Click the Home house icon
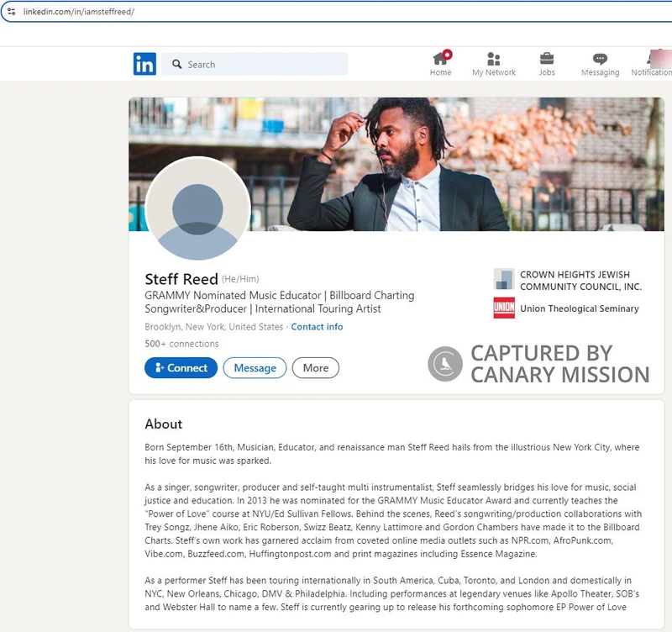Screen dimensions: 672x632 click(440, 58)
